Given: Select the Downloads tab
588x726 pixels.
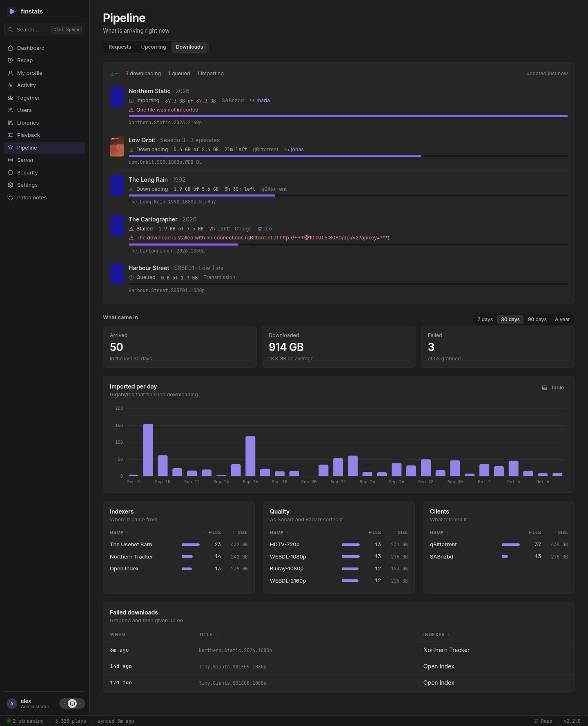Looking at the screenshot, I should coord(189,47).
